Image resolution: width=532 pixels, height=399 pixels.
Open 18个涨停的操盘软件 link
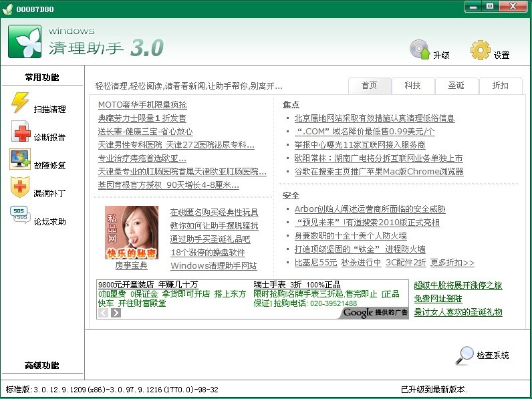click(208, 253)
